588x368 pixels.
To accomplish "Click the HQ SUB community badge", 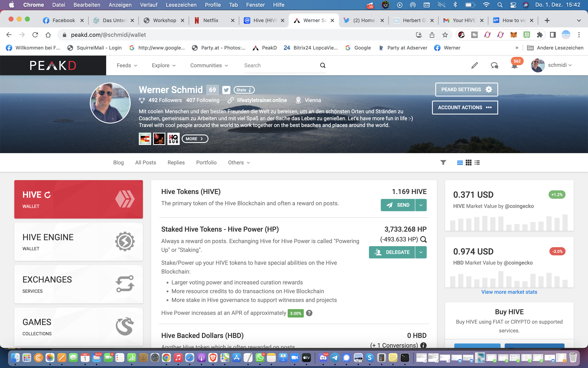I will (174, 139).
